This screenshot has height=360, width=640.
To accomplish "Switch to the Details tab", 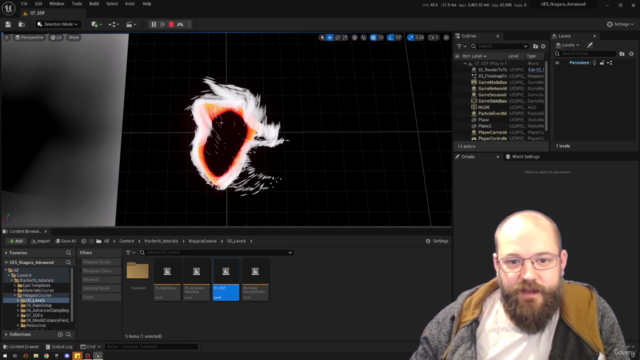I will pos(468,157).
